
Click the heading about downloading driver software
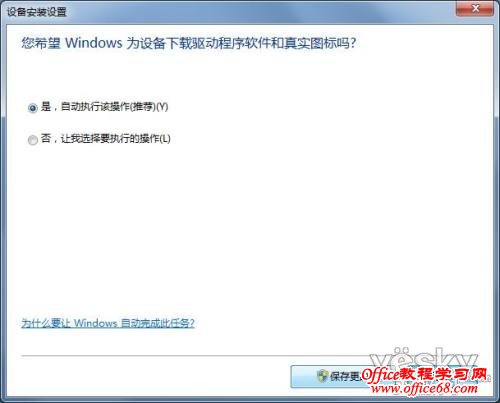click(189, 43)
